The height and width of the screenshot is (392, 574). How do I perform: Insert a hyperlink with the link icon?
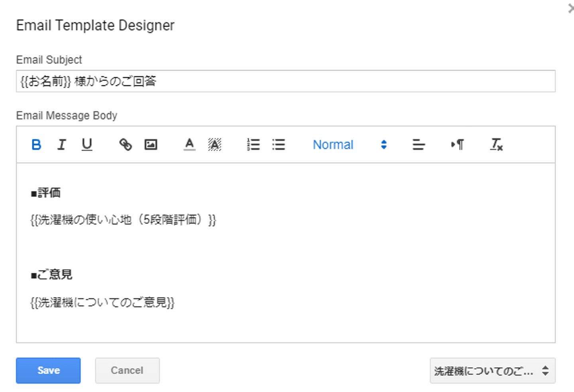[126, 145]
